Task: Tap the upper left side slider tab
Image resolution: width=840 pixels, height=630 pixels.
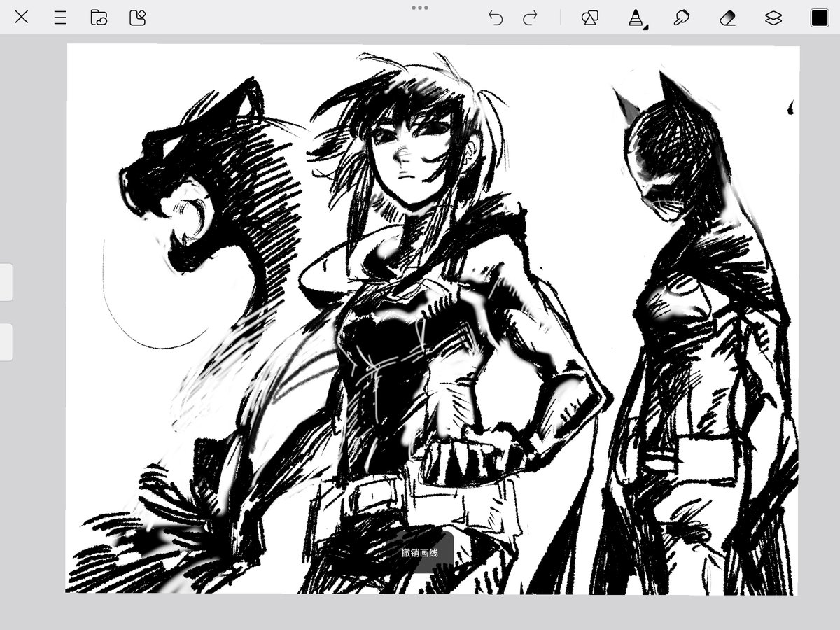Action: pos(6,282)
